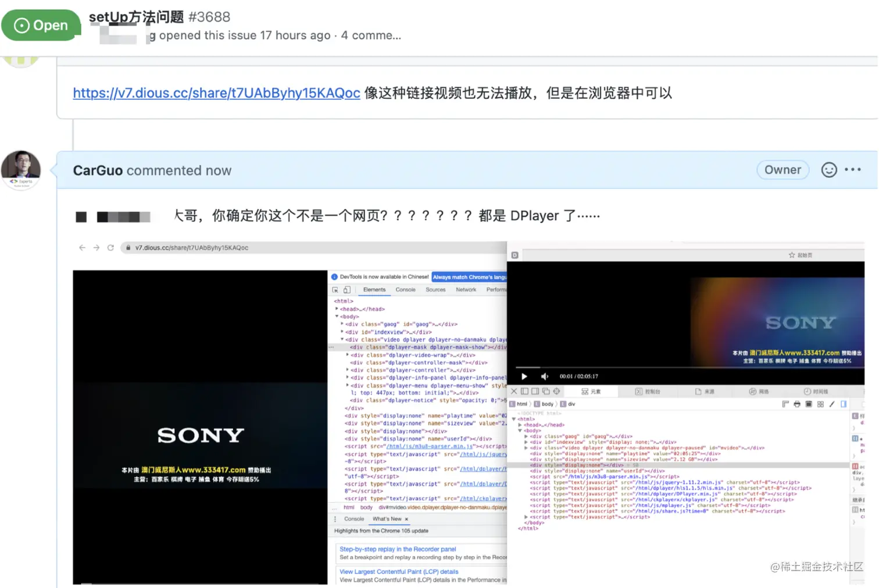Image resolution: width=879 pixels, height=588 pixels.
Task: Collapse the body node in Safari inspector
Action: pyautogui.click(x=520, y=431)
